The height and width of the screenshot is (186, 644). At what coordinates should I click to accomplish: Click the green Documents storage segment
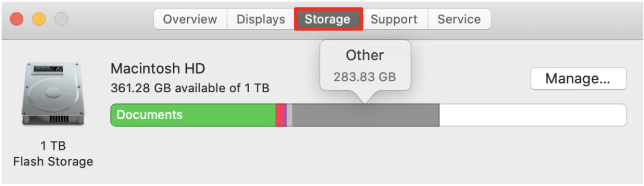tap(193, 115)
